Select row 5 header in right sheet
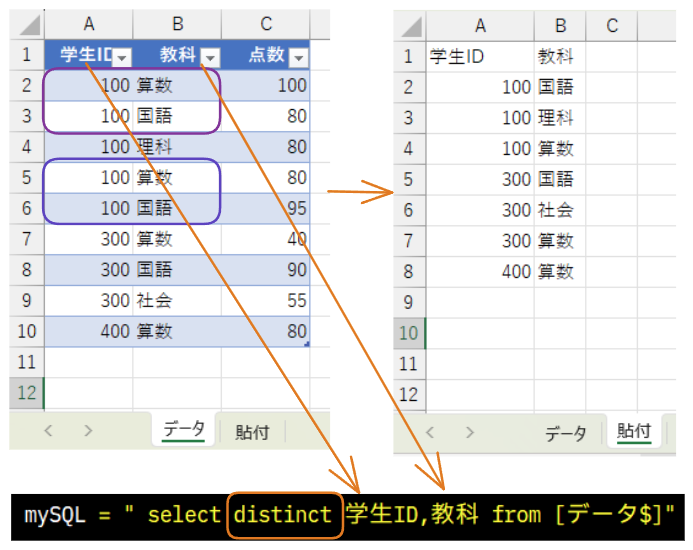The image size is (693, 550). pos(409,180)
